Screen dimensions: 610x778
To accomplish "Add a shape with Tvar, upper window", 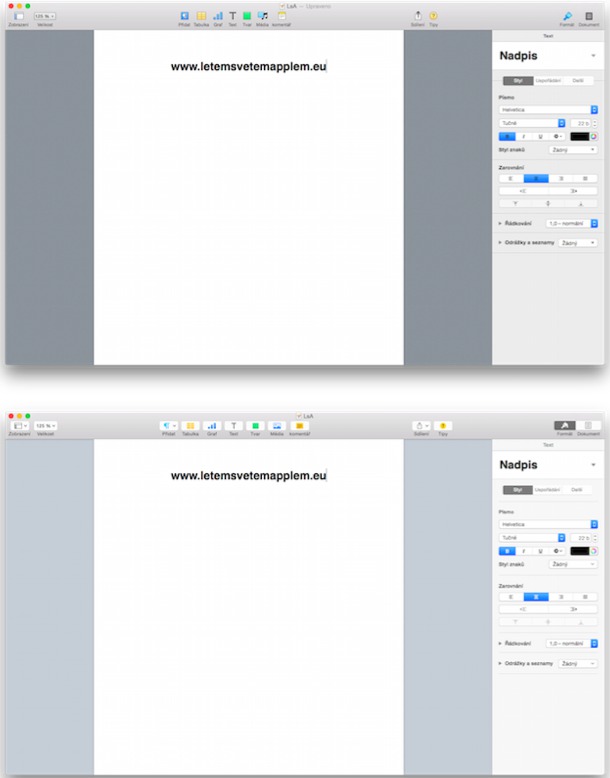I will coord(247,16).
